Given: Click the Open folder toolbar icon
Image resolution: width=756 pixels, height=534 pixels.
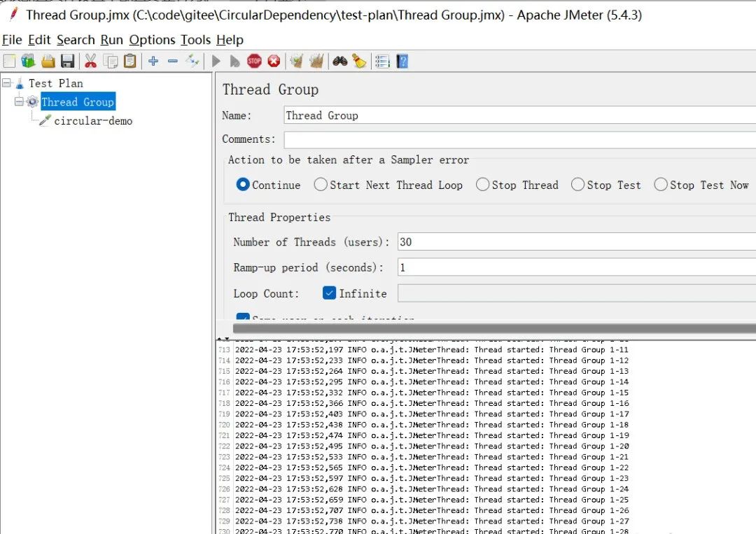Looking at the screenshot, I should point(48,61).
